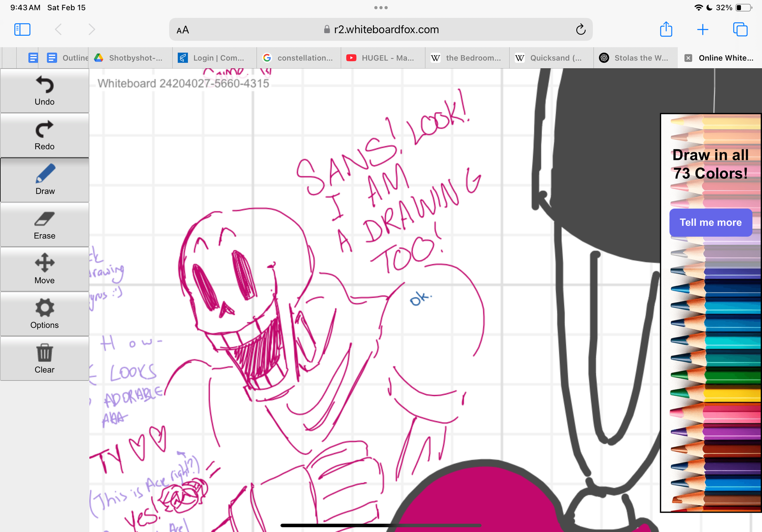
Task: Reload the page with the refresh icon
Action: pyautogui.click(x=581, y=29)
